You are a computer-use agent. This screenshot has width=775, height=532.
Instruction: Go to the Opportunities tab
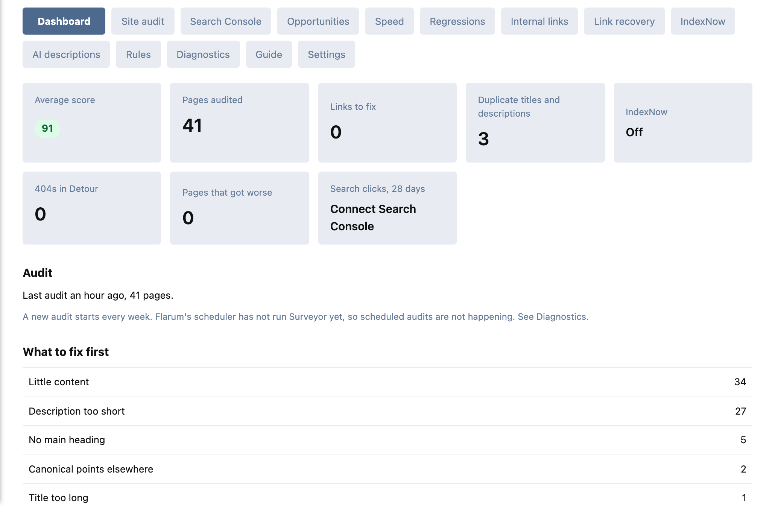[x=318, y=21]
